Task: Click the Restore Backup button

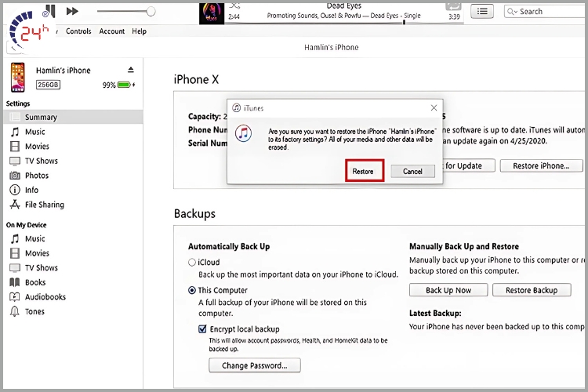Action: pos(532,290)
